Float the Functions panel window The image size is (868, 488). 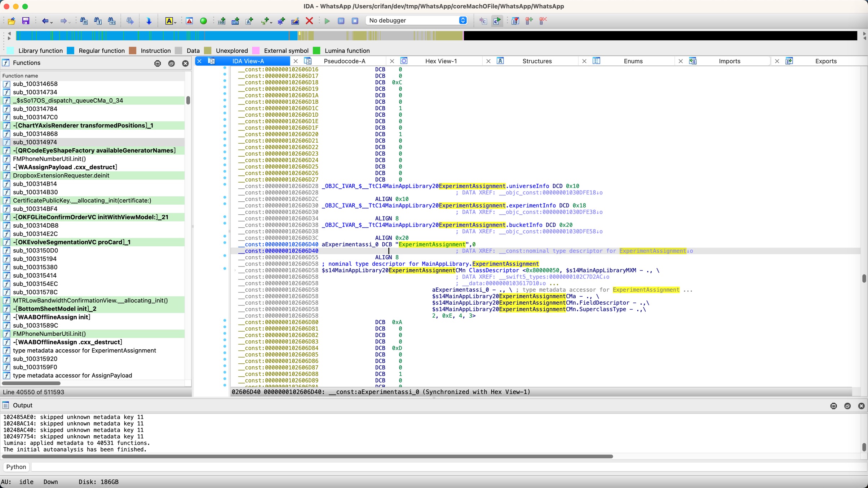pos(172,63)
